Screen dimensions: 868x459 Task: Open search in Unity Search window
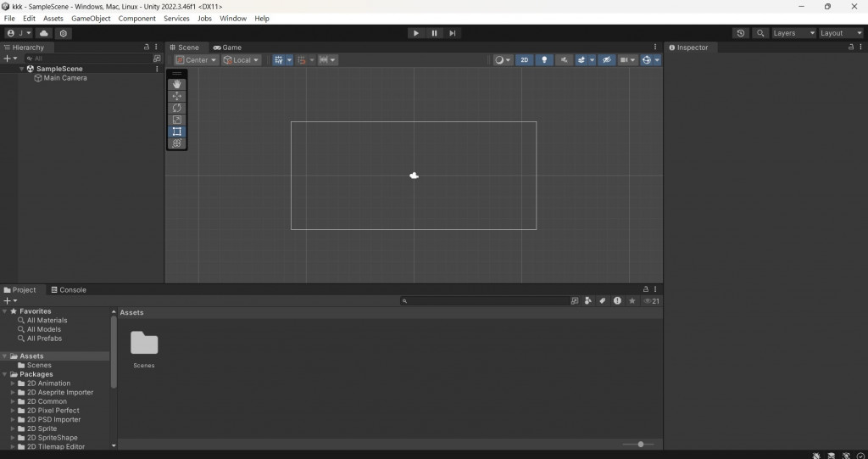[x=575, y=301]
